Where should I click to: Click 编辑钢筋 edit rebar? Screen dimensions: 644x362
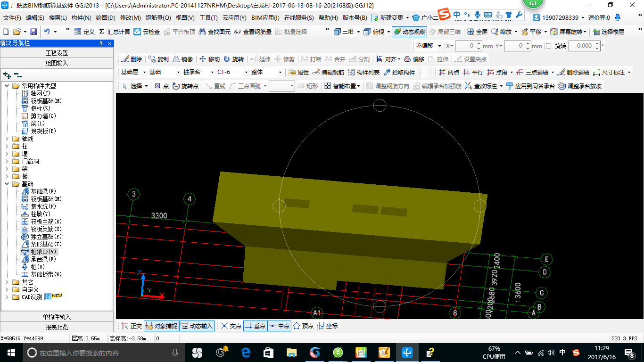(x=328, y=72)
